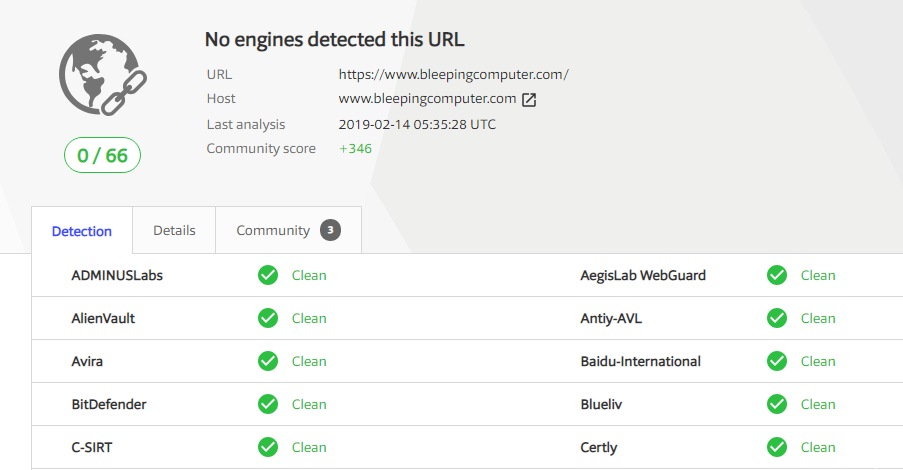Click green checkmark beside AegisLab WebGuard

coord(777,275)
